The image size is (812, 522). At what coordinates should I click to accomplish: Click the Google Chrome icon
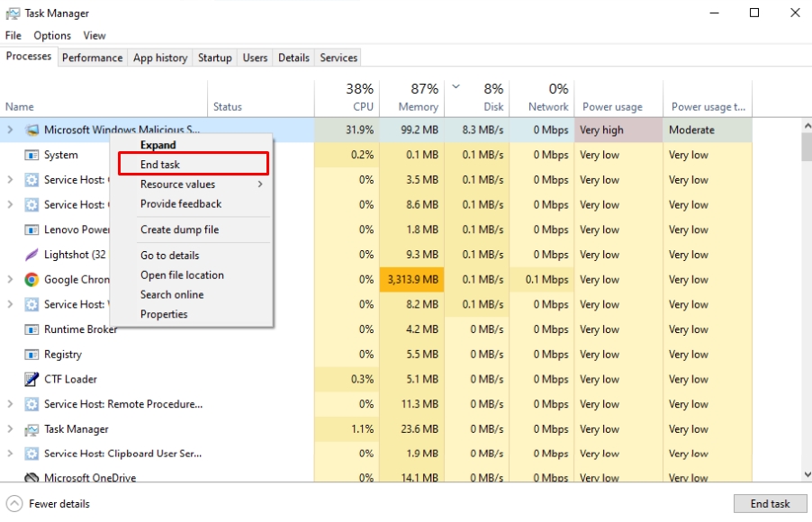point(32,280)
